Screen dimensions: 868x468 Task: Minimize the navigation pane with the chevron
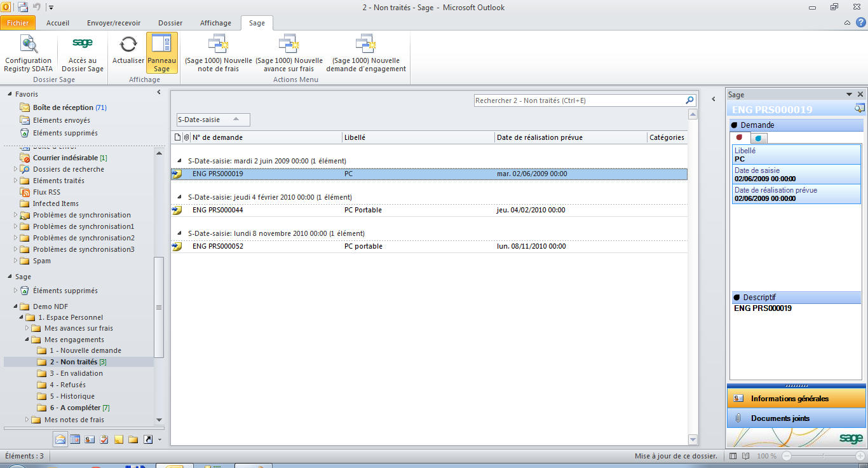pos(159,93)
